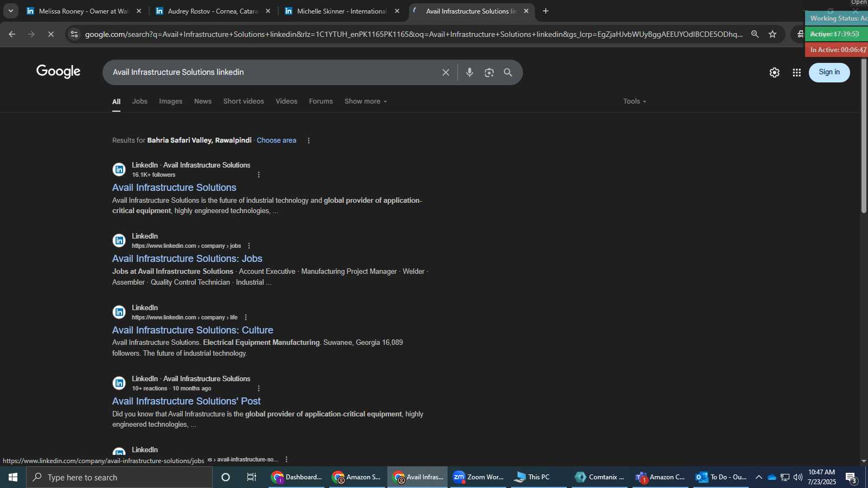868x488 pixels.
Task: Select the News search filter
Action: point(203,101)
